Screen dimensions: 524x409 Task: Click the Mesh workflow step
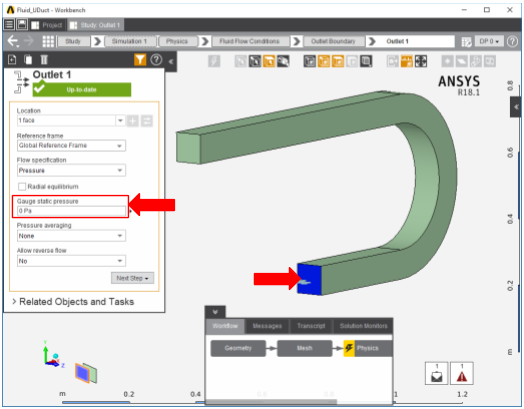tap(304, 348)
